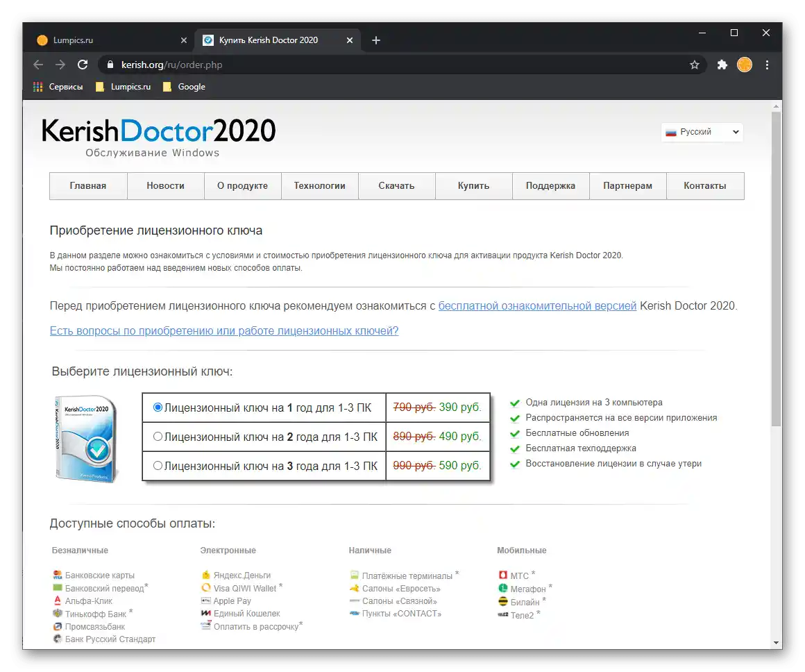Open the Русский language dropdown

pos(702,132)
